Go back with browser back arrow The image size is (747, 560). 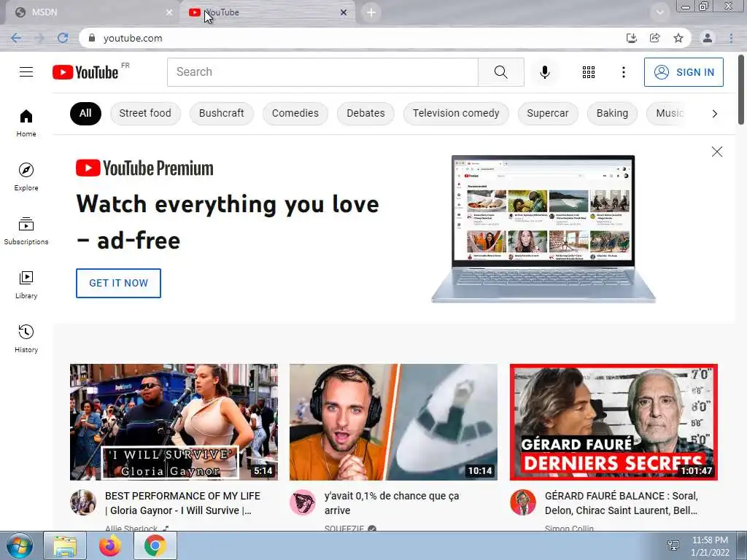(x=16, y=38)
